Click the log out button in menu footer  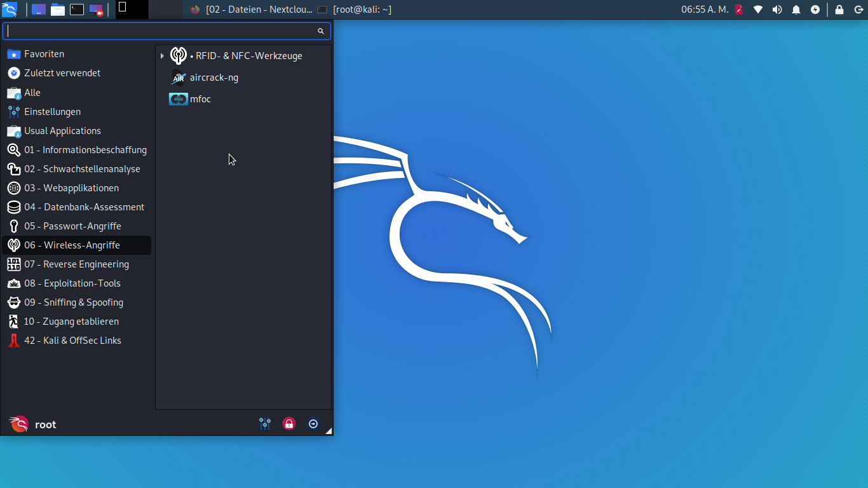click(x=313, y=424)
